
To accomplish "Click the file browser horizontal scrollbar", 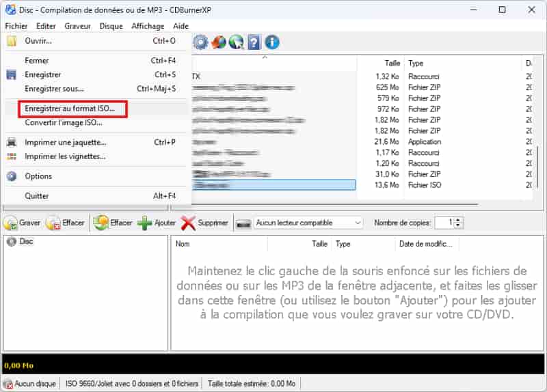I will click(335, 204).
